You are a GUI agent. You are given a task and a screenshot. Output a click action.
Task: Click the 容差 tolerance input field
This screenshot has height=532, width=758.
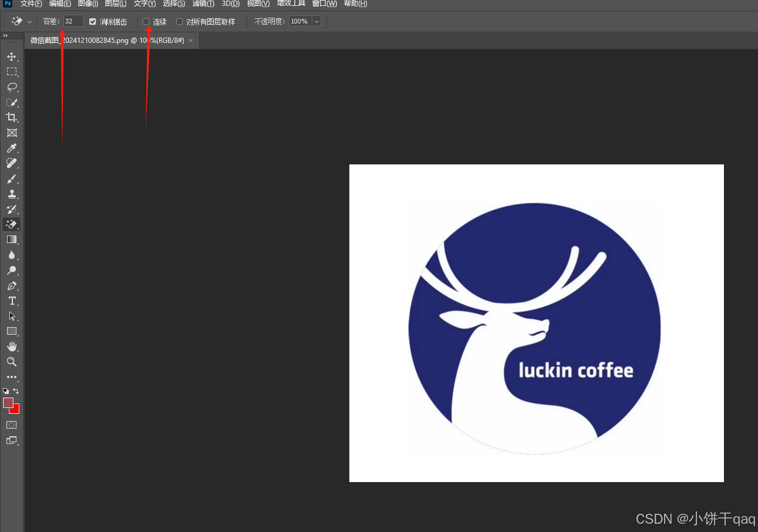tap(73, 21)
